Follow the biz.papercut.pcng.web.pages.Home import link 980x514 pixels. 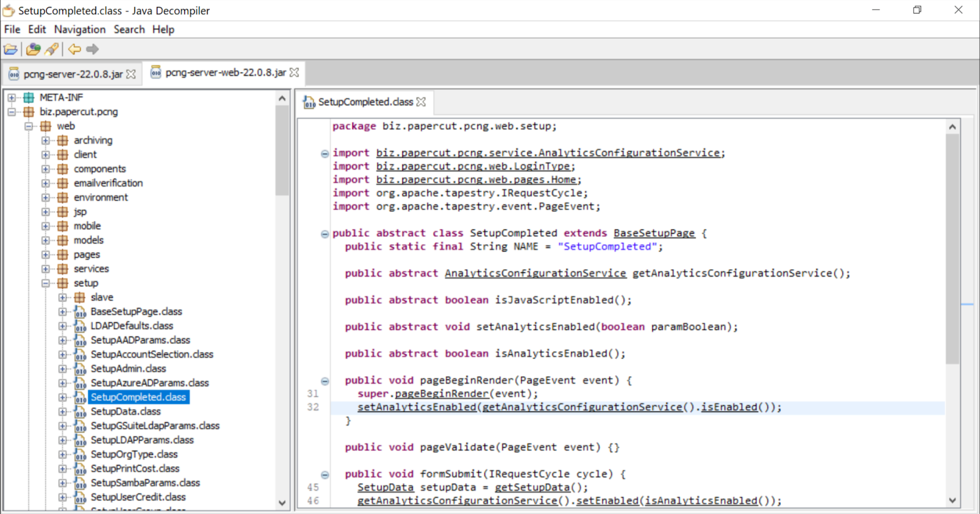tap(477, 180)
